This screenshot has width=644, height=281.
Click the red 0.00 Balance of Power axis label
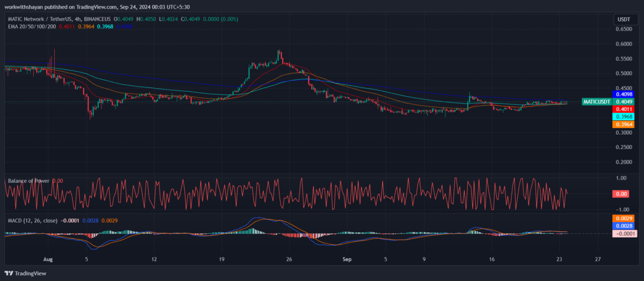[x=621, y=194]
